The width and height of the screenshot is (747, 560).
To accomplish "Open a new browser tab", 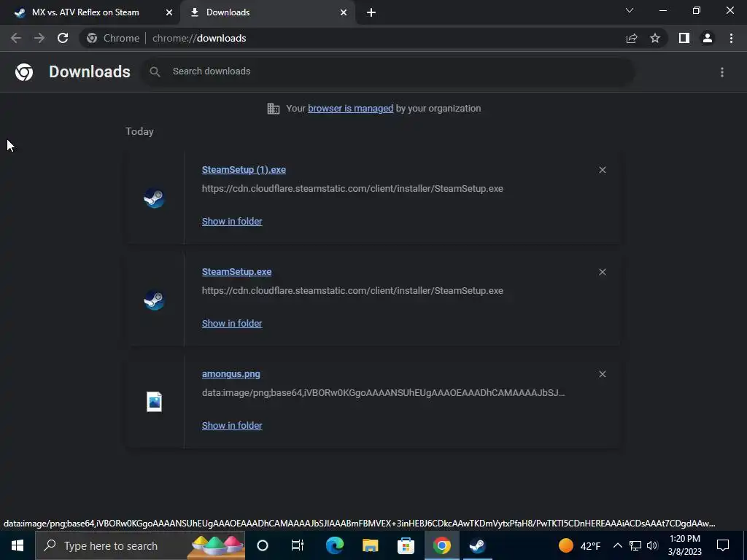I will tap(371, 13).
